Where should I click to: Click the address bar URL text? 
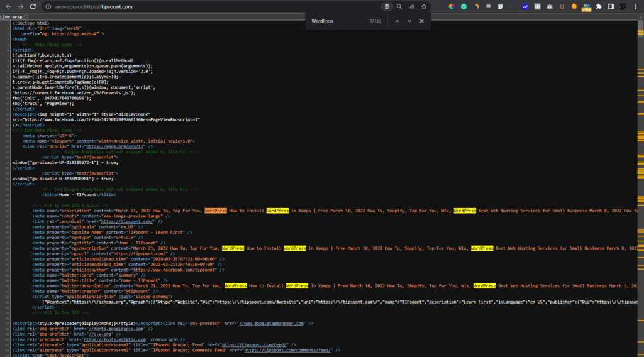93,6
